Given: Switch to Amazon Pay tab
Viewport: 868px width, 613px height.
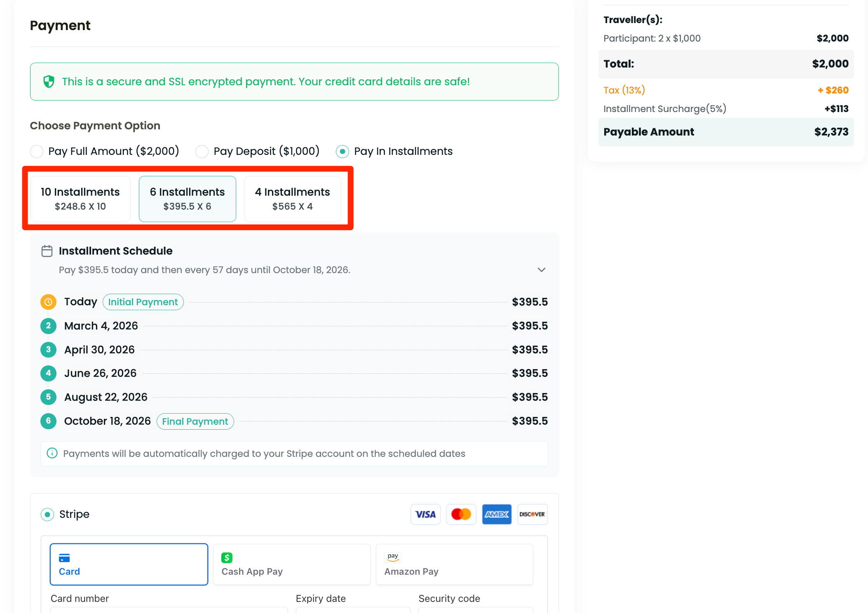Looking at the screenshot, I should (x=454, y=564).
